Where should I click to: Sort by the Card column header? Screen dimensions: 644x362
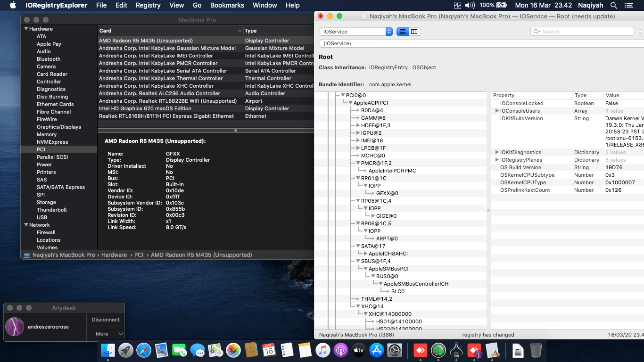click(170, 31)
